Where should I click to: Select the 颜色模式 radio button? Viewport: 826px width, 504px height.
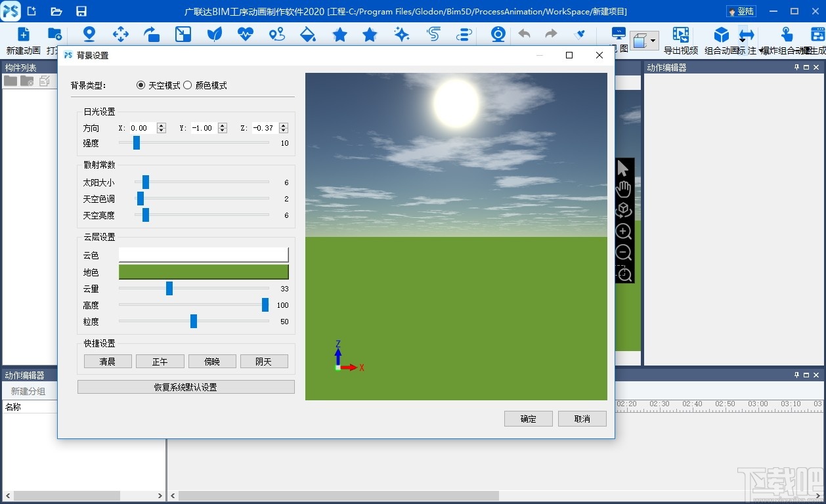point(188,85)
